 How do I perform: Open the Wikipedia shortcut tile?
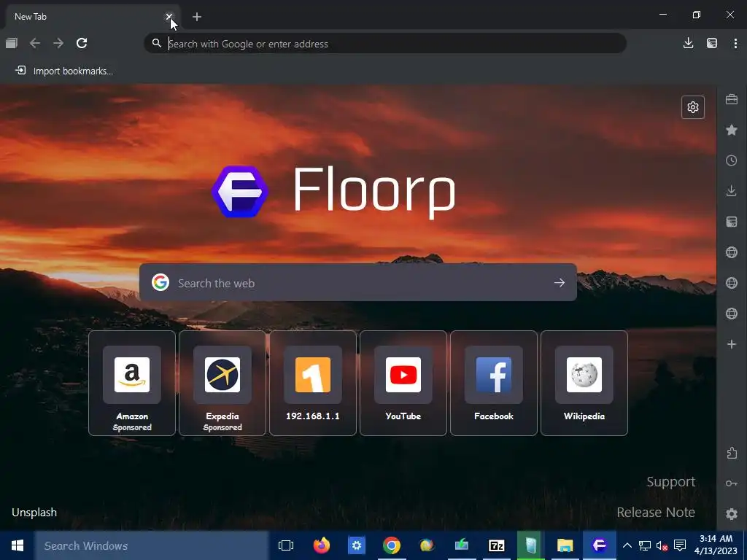point(584,383)
